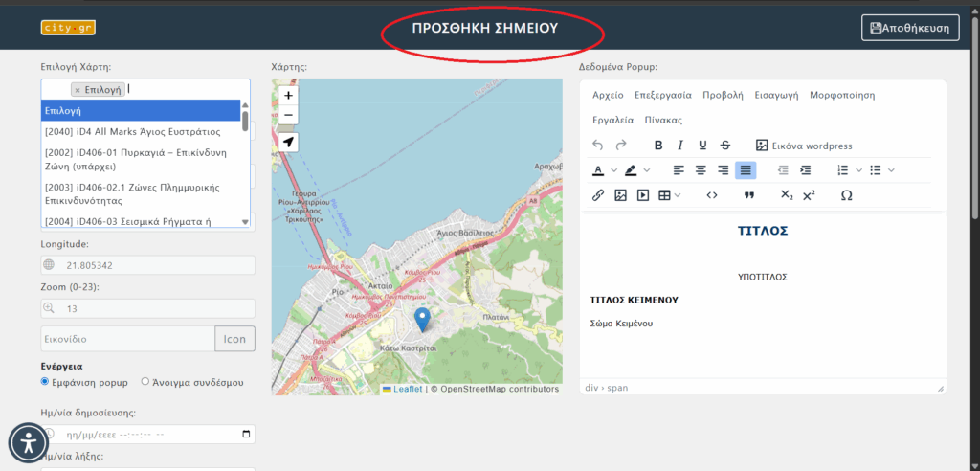This screenshot has height=471, width=980.
Task: Expand the text color dropdown arrow
Action: point(614,170)
